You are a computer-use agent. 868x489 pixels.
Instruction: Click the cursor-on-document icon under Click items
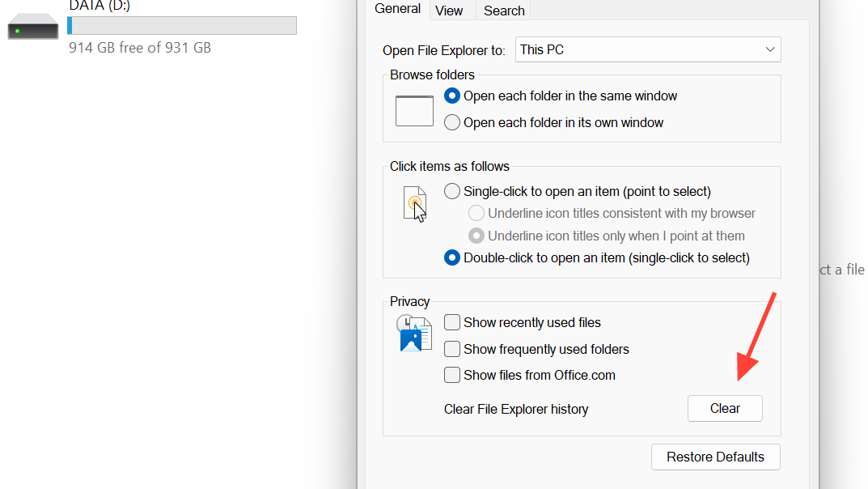(x=414, y=203)
